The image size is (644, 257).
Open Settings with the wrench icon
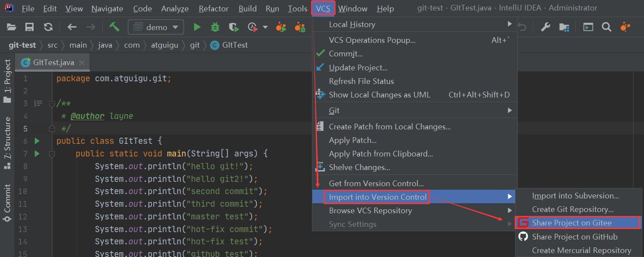545,27
